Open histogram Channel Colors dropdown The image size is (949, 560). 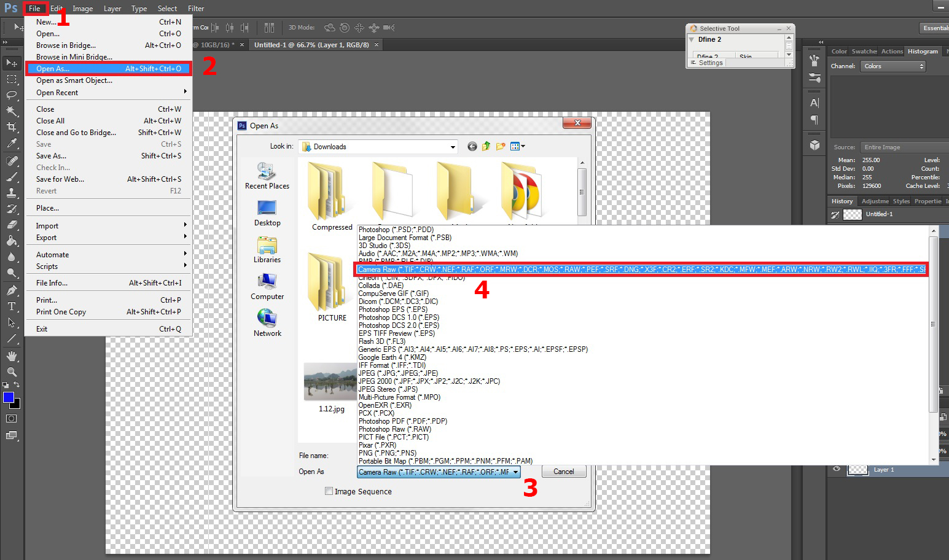[x=892, y=66]
